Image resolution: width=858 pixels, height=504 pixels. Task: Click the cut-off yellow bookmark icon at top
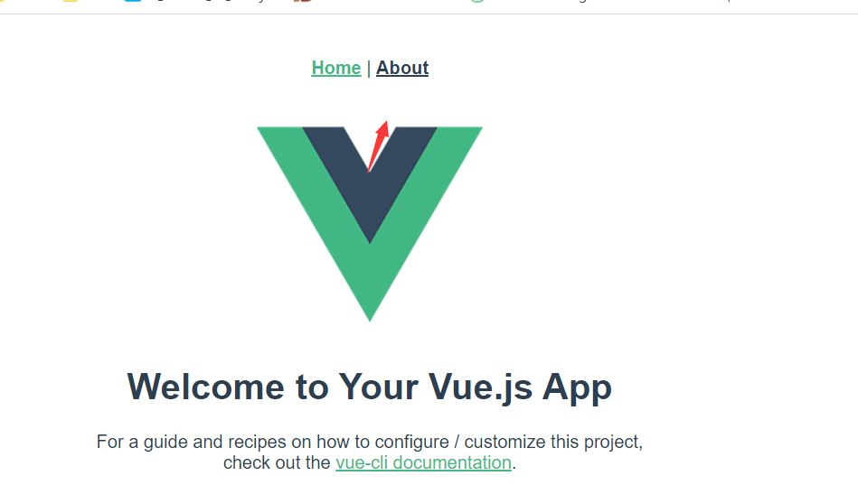[x=70, y=1]
